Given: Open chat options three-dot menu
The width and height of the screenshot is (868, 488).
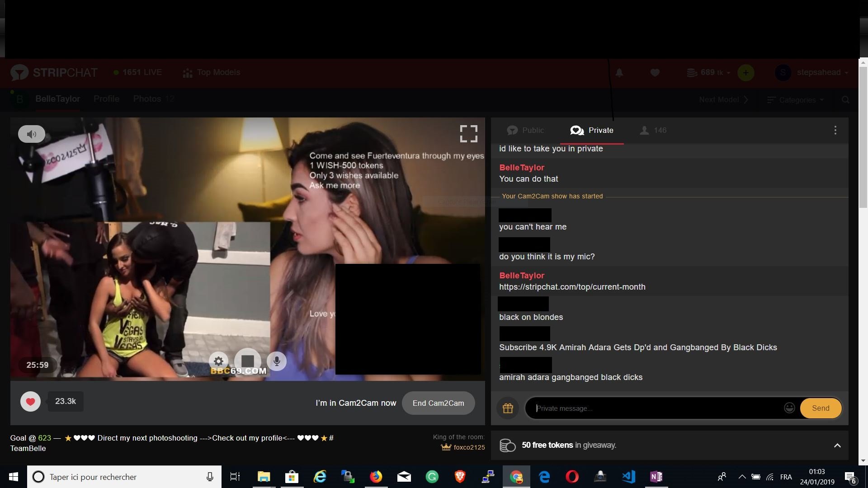Looking at the screenshot, I should 835,131.
